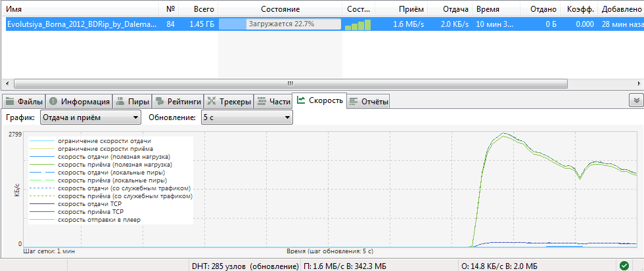Sort torrents by the Имя column
Image resolution: width=644 pixels, height=271 pixels.
pos(80,9)
